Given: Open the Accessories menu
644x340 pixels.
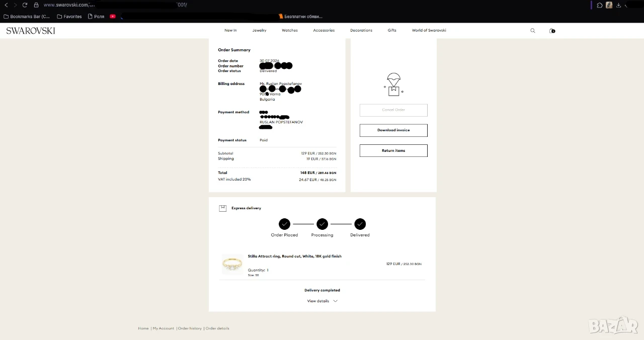Looking at the screenshot, I should (x=324, y=30).
